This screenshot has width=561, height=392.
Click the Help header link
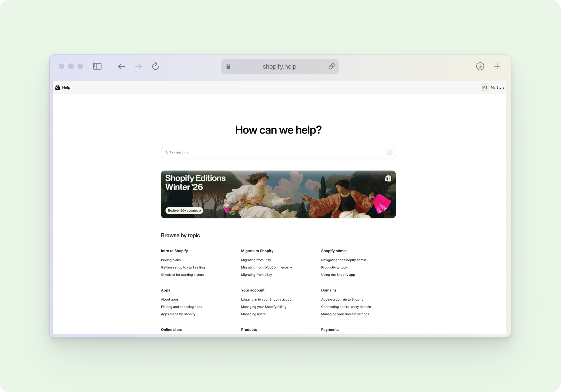tap(66, 87)
